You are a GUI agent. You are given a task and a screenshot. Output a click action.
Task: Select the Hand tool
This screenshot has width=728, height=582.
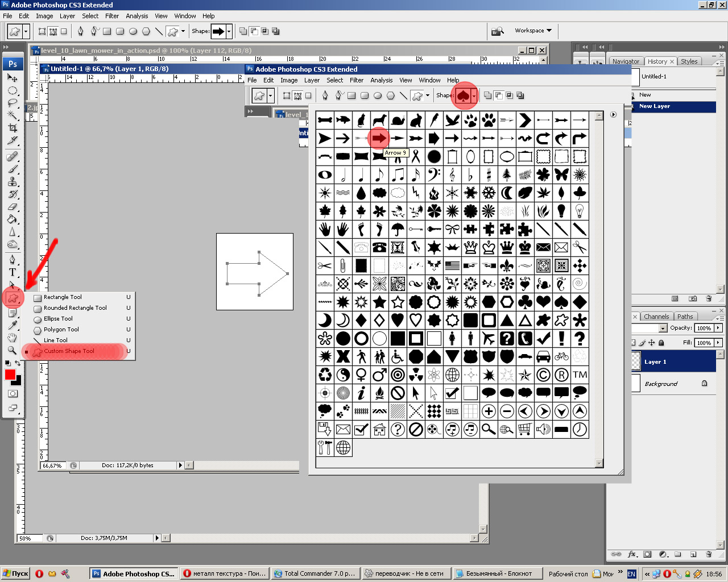coord(13,338)
